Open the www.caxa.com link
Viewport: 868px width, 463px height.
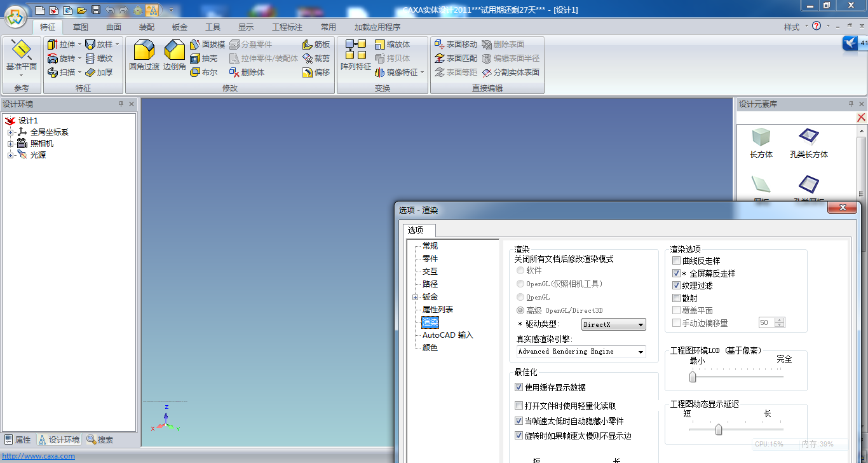[x=39, y=456]
